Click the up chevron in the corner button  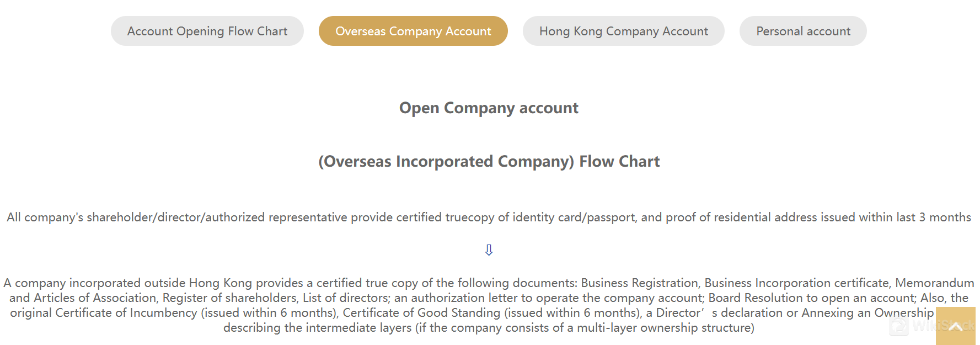(955, 326)
